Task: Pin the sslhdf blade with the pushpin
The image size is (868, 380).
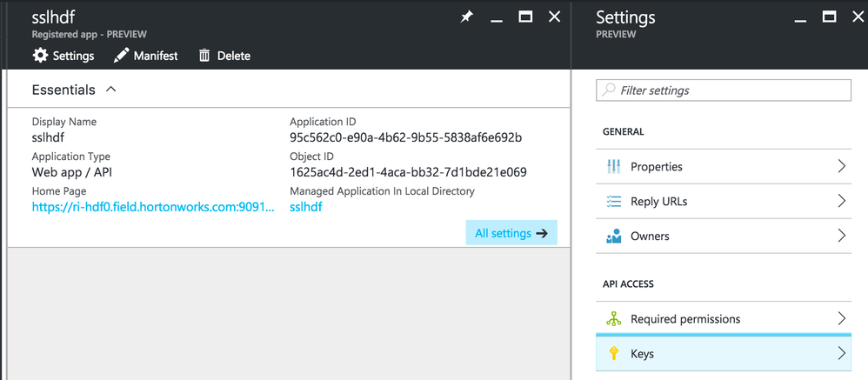Action: 467,17
